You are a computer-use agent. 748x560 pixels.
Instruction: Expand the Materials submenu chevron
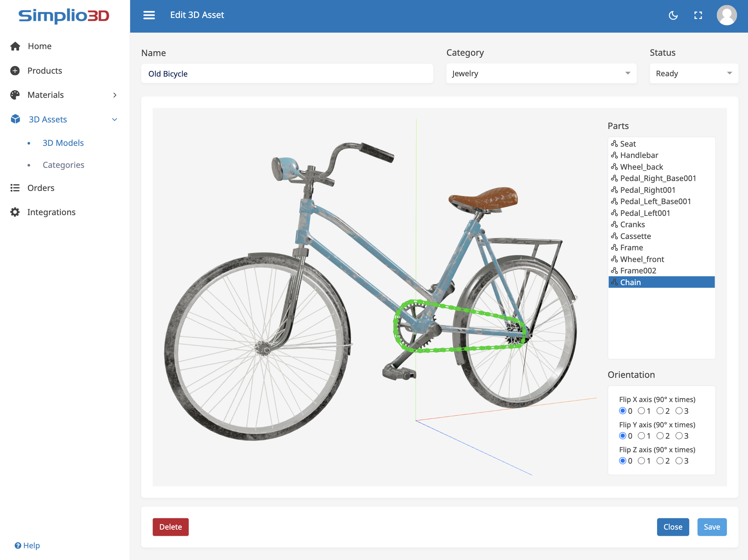pyautogui.click(x=115, y=95)
